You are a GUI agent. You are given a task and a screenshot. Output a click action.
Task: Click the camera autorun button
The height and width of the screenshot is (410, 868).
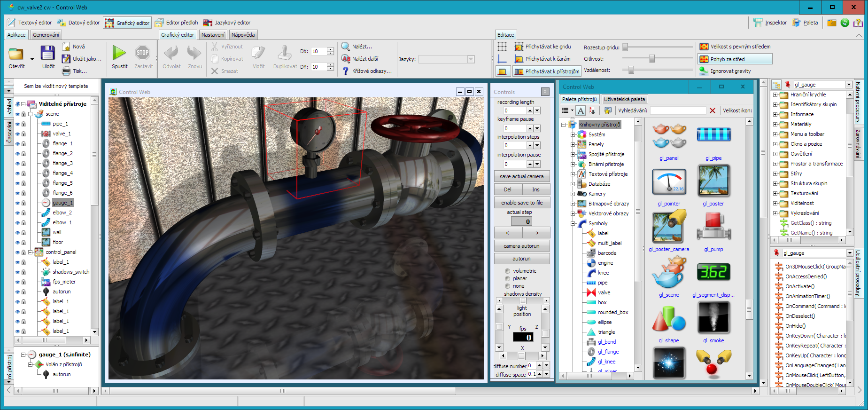coord(521,246)
